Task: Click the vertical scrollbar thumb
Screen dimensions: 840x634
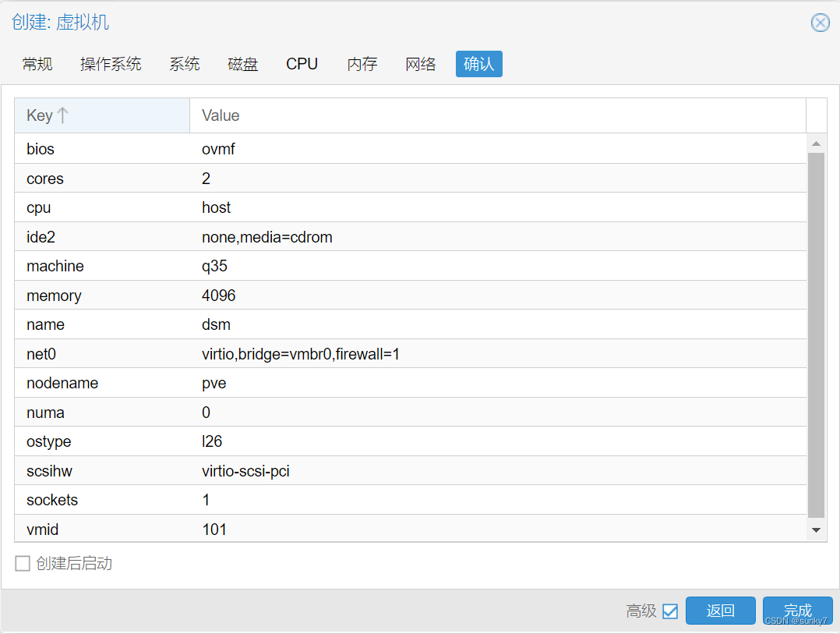Action: (816, 335)
